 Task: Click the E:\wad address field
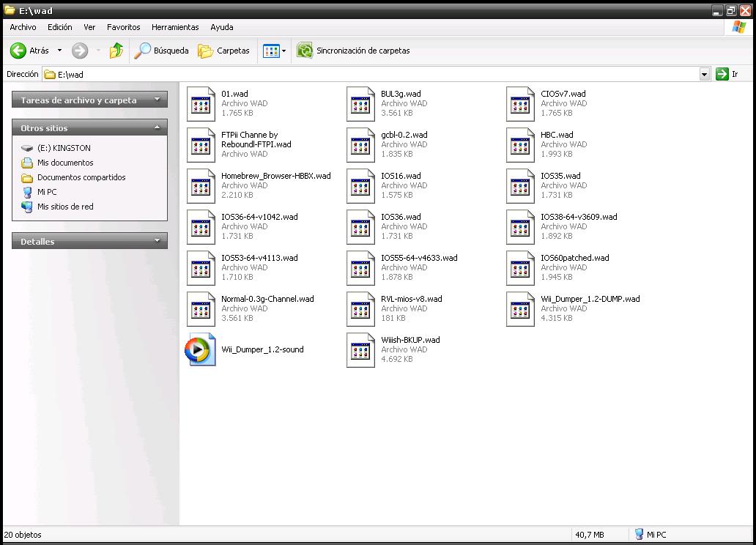tap(366, 74)
